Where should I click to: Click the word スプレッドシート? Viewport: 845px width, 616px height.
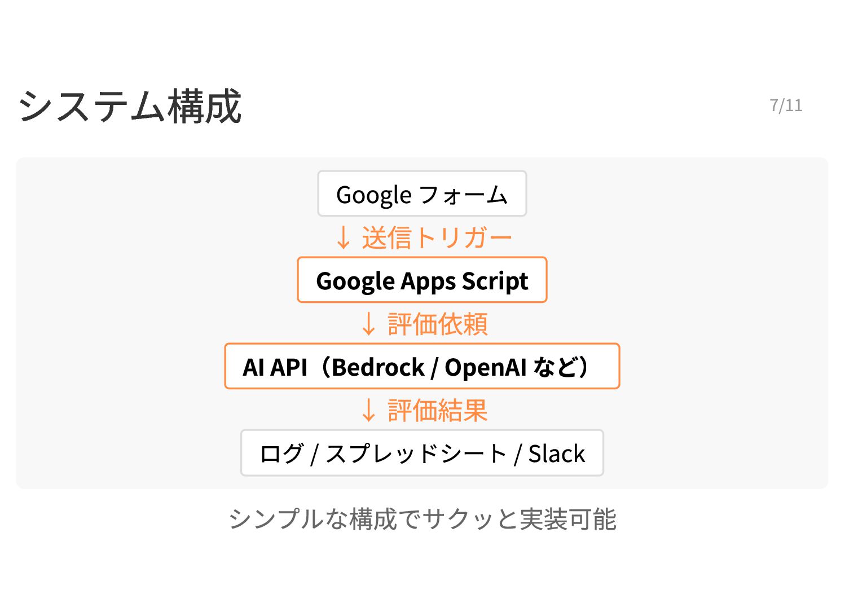tap(416, 454)
